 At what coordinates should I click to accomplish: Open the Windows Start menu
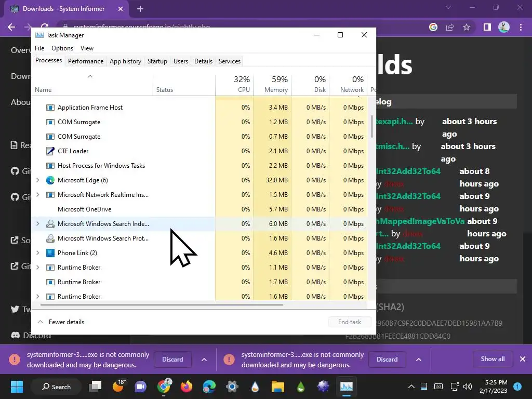tap(17, 387)
